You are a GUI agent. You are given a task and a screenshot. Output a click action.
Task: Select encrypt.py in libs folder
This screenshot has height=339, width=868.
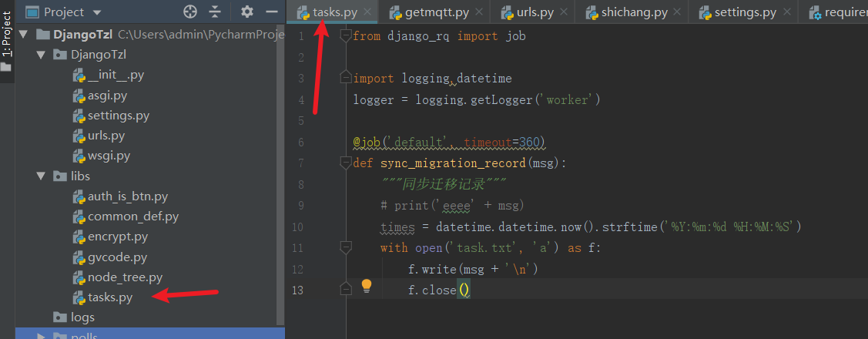[x=118, y=237]
